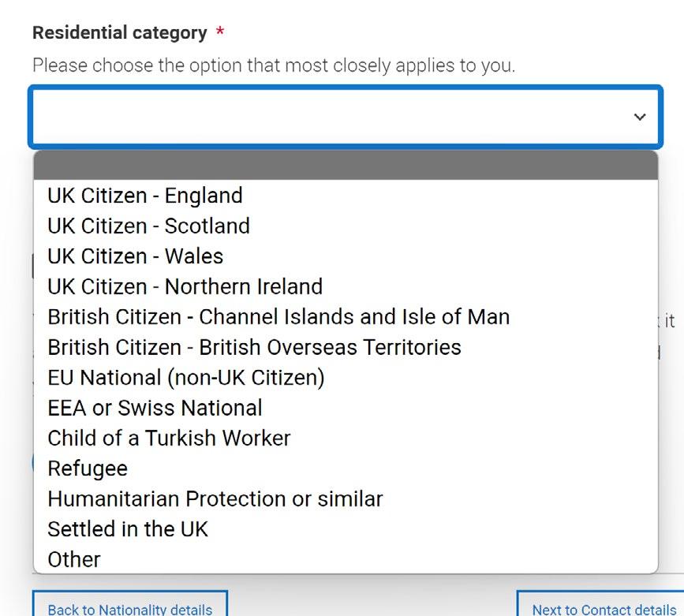Click the help text under Residential category
Viewport: 684px width, 616px height.
click(274, 65)
